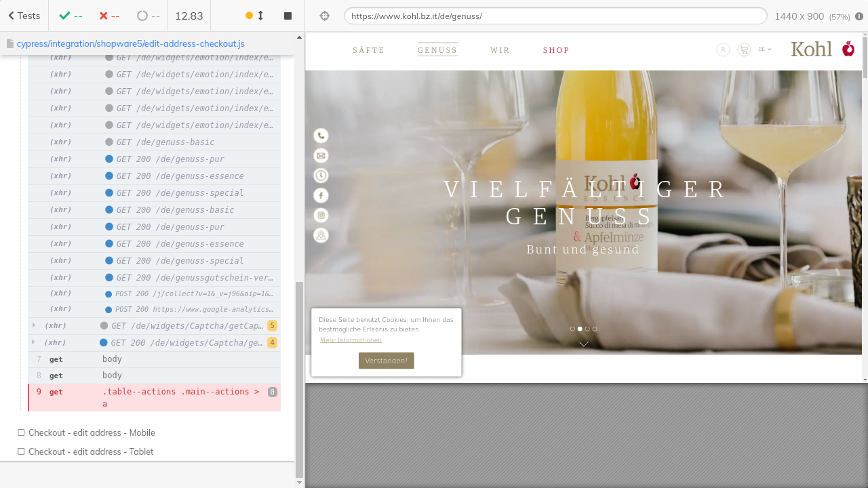Open the opening hours clock icon
The width and height of the screenshot is (868, 488).
[x=321, y=176]
